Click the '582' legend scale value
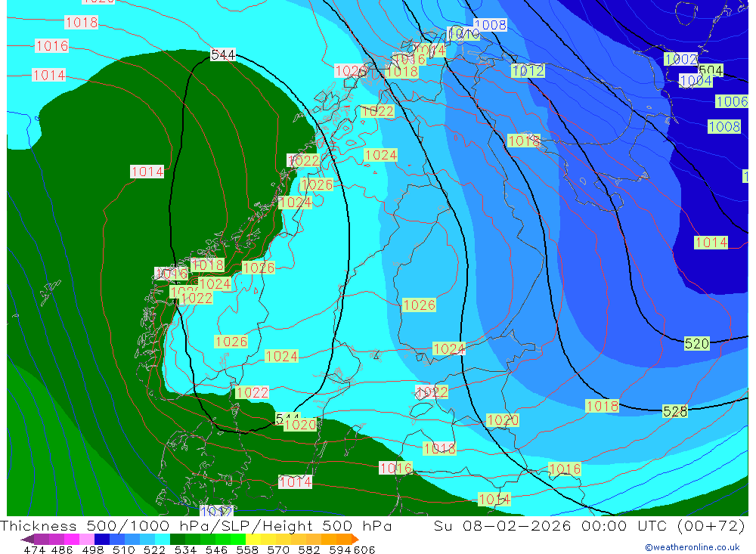This screenshot has width=756, height=554. 308,549
